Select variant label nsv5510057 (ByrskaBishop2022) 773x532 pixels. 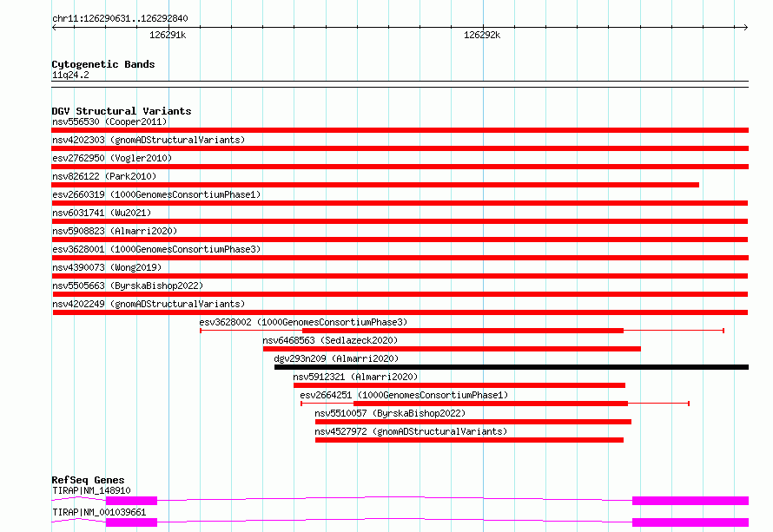point(390,413)
